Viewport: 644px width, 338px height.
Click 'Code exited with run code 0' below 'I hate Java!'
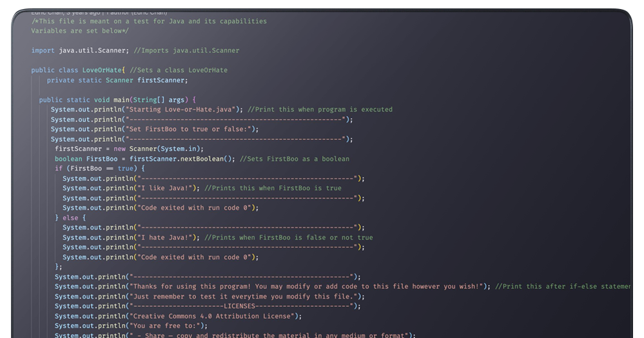coord(161,257)
